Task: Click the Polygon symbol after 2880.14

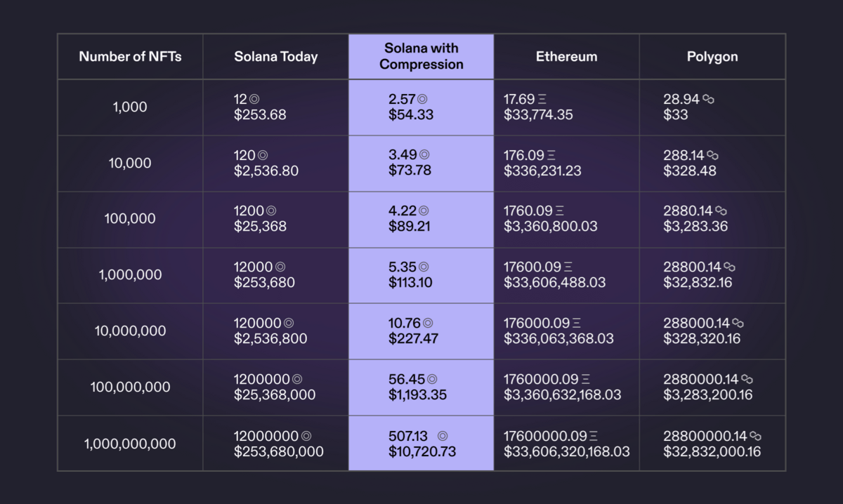Action: (721, 211)
